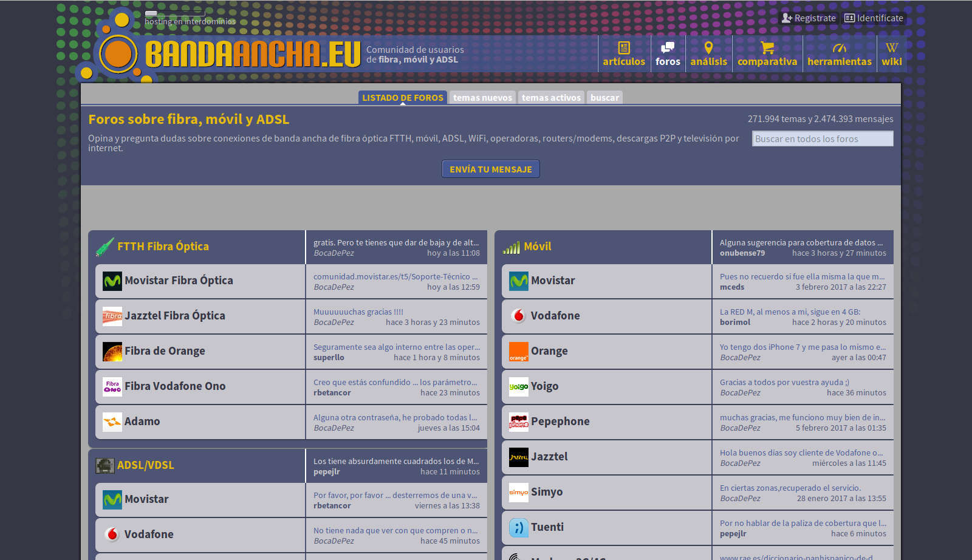The height and width of the screenshot is (560, 972).
Task: Open post 'Por no hablar de la paliza de cobertura que l...'
Action: click(x=803, y=523)
